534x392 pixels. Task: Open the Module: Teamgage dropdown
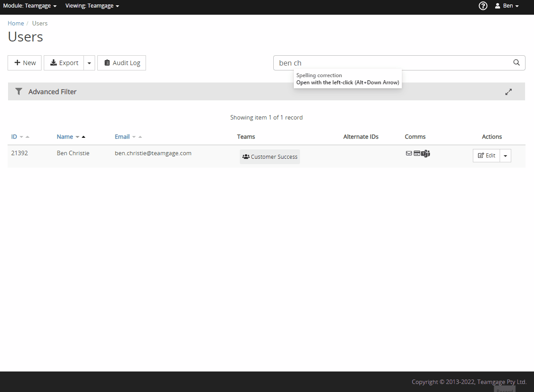tap(30, 6)
